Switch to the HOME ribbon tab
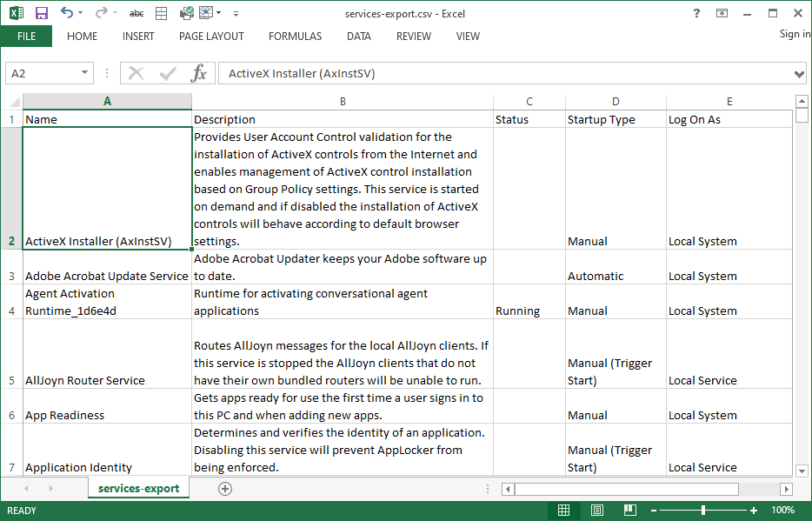Image resolution: width=812 pixels, height=521 pixels. [x=83, y=37]
